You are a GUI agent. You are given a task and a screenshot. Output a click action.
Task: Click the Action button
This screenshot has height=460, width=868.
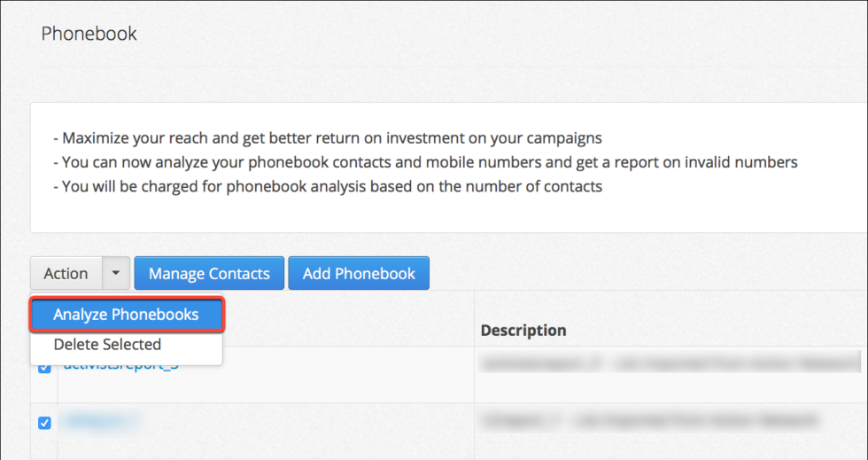[66, 273]
